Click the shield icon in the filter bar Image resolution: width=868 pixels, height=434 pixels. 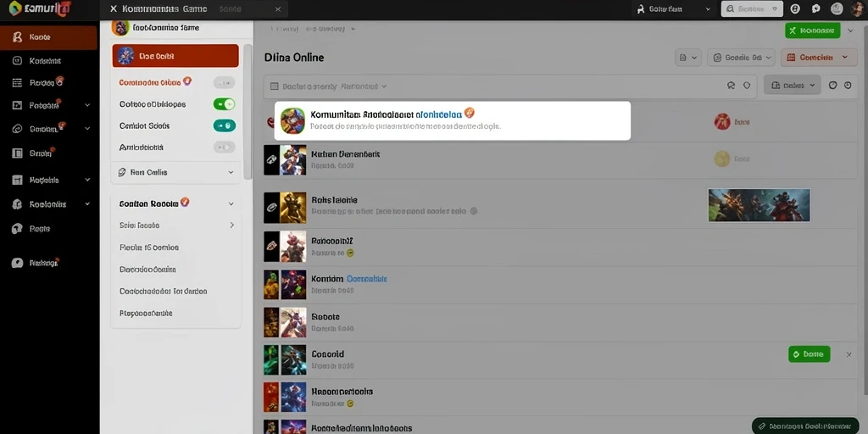pos(746,86)
